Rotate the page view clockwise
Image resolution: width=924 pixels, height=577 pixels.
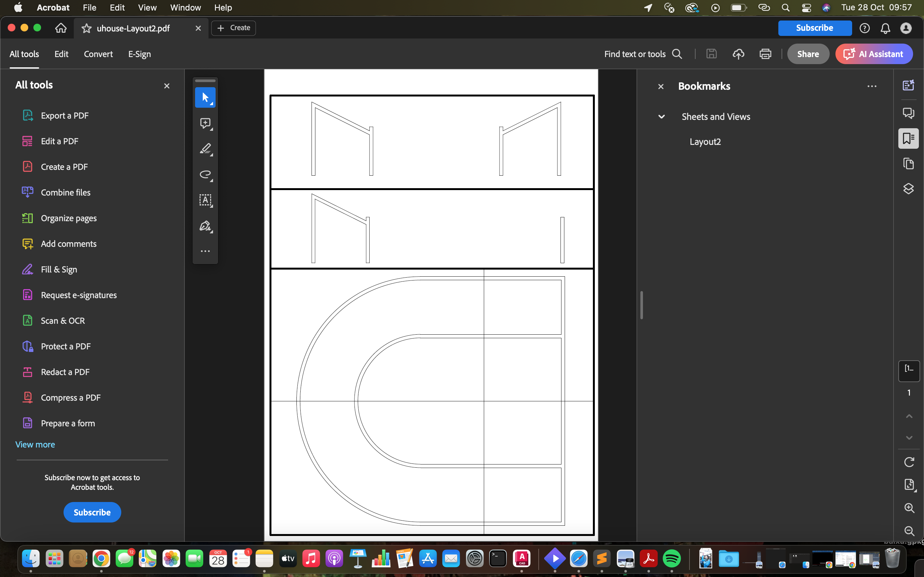(909, 462)
